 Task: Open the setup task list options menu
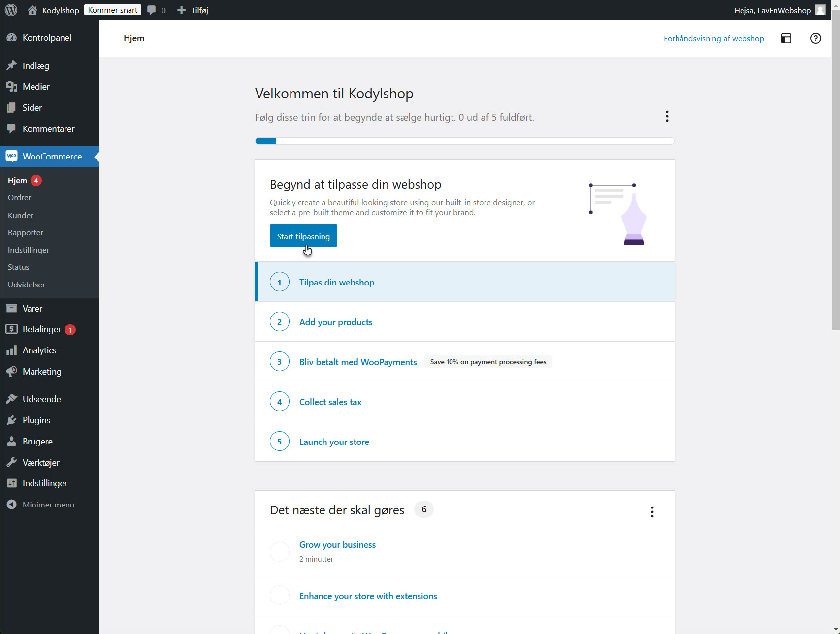coord(667,116)
